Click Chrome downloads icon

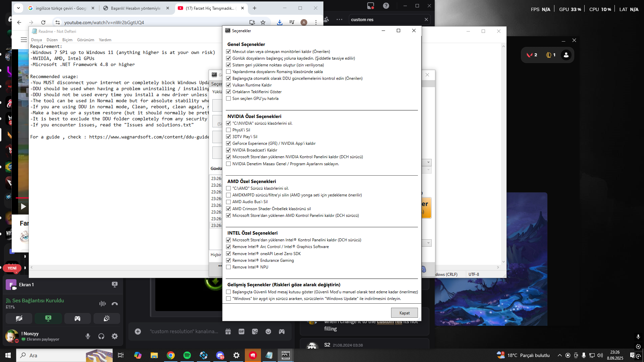click(279, 22)
